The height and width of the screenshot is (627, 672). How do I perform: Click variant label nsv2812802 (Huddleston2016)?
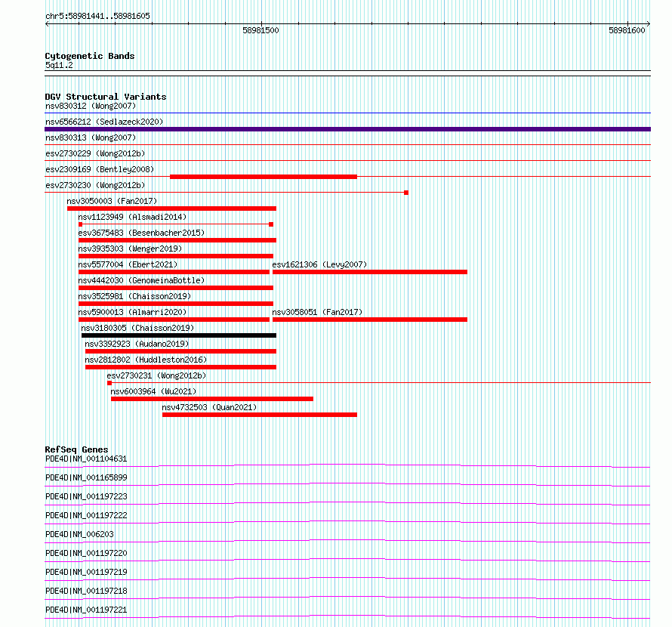145,360
